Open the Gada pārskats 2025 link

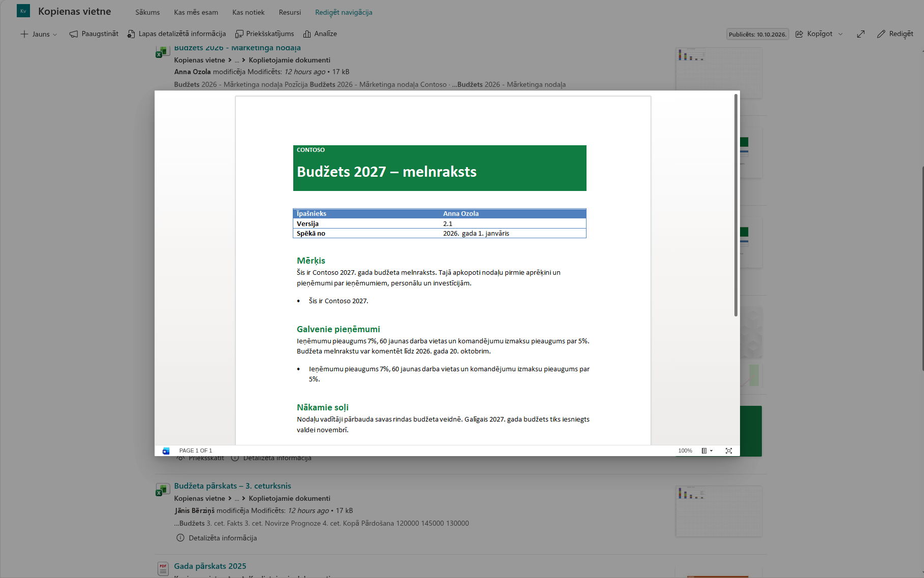pos(210,566)
